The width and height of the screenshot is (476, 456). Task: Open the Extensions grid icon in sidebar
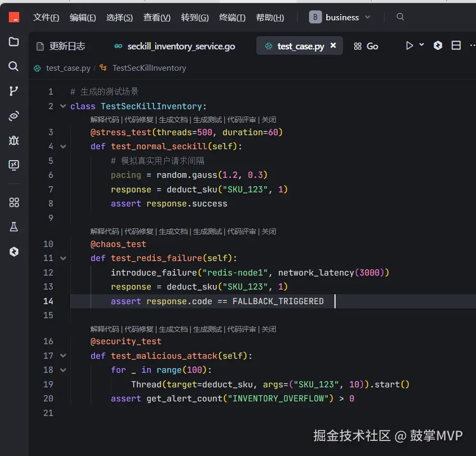click(14, 202)
